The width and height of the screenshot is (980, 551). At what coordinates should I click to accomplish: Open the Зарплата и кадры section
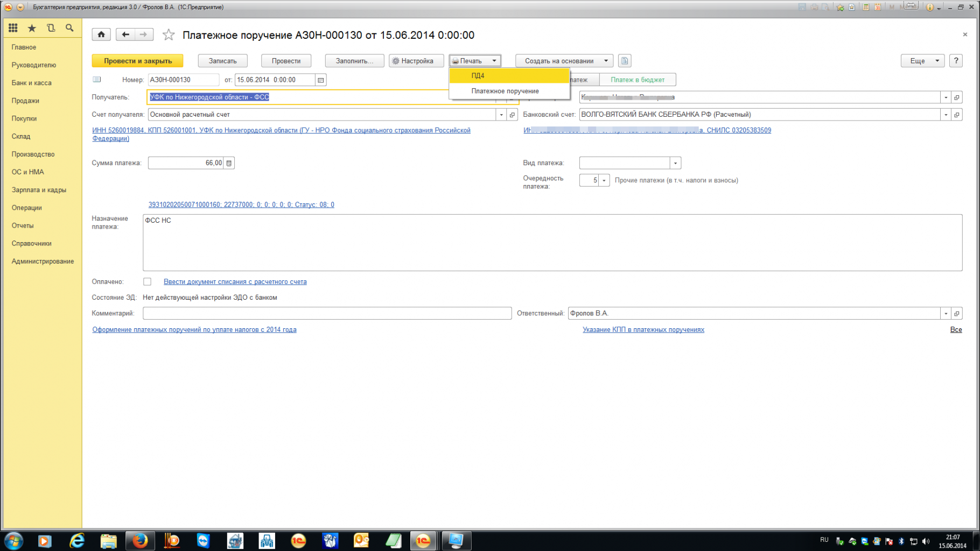(39, 190)
